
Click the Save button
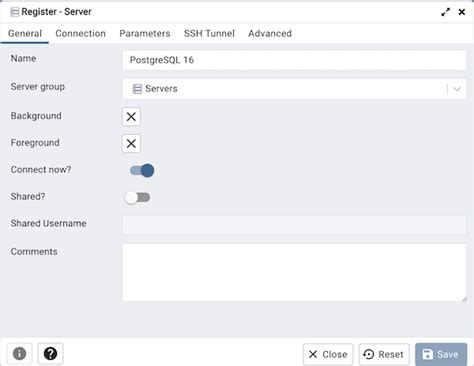(441, 354)
